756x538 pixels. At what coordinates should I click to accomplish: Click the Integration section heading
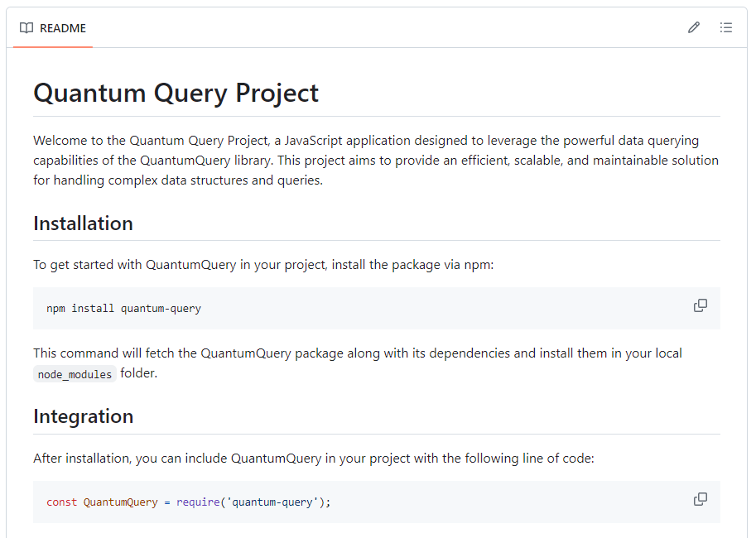pos(83,416)
